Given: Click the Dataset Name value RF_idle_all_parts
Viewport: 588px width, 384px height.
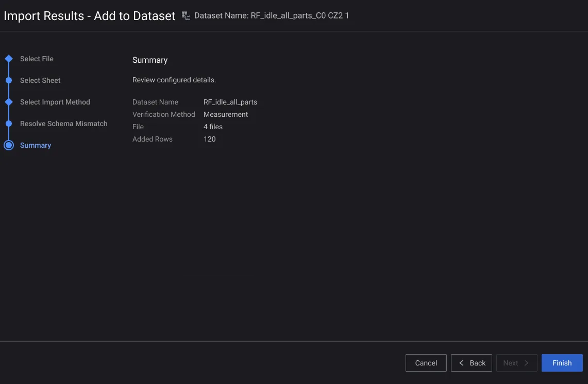Looking at the screenshot, I should click(x=230, y=102).
